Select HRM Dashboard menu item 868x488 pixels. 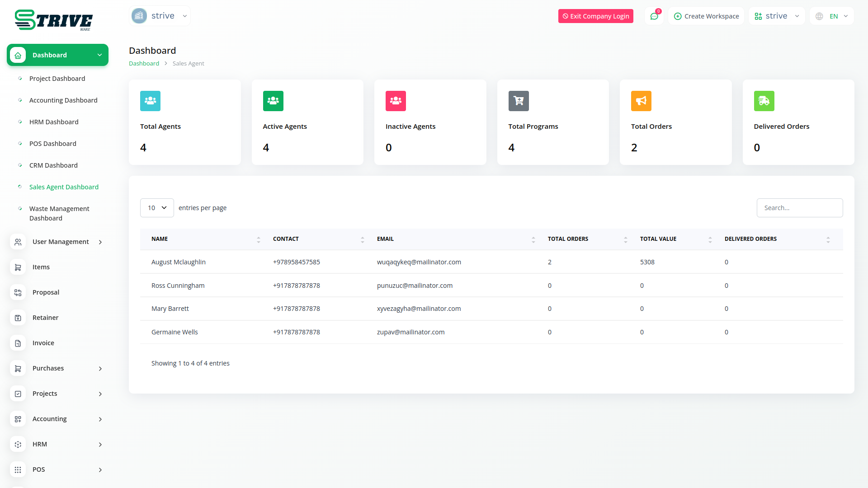click(54, 122)
